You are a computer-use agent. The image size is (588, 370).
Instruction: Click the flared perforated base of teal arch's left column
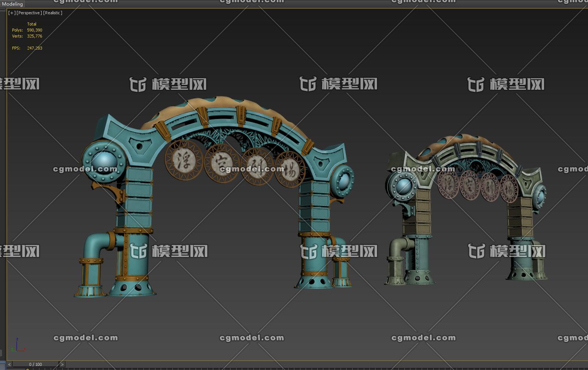132,287
